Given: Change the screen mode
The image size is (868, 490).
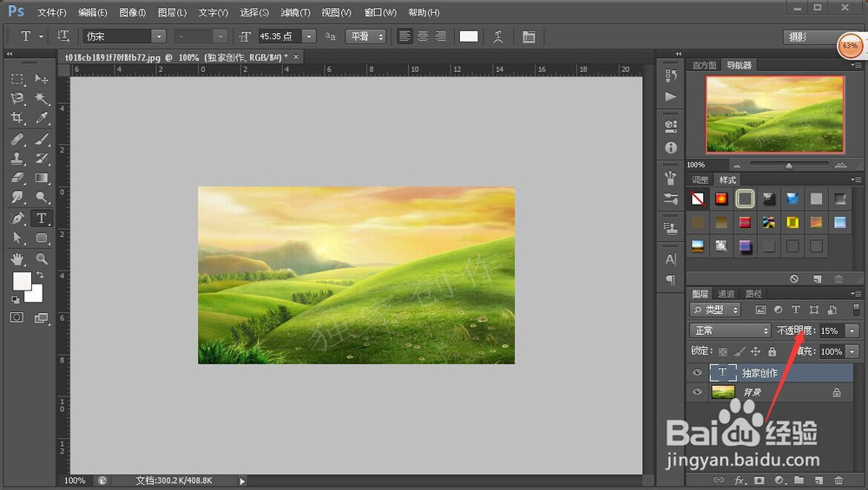Looking at the screenshot, I should coord(42,317).
